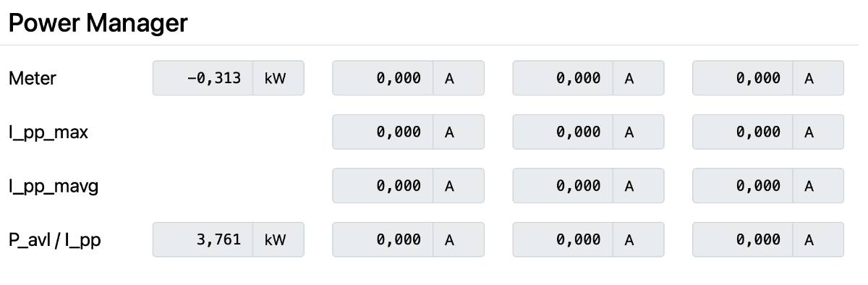This screenshot has width=868, height=285.
Task: Click the third I_pp_max current field
Action: (743, 132)
